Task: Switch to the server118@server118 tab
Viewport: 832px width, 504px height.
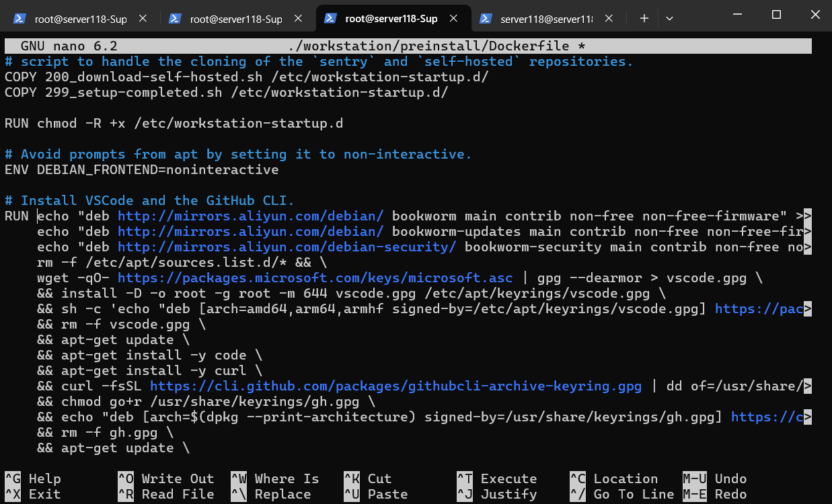Action: point(545,19)
